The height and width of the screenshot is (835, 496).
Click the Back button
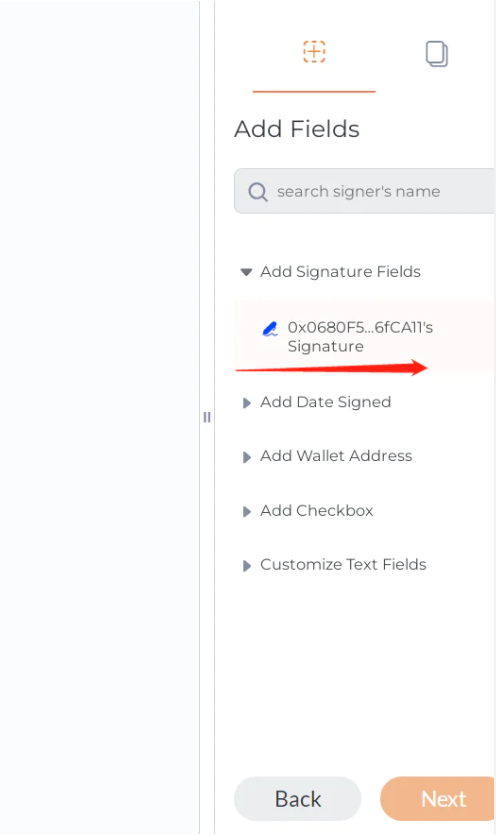click(298, 799)
